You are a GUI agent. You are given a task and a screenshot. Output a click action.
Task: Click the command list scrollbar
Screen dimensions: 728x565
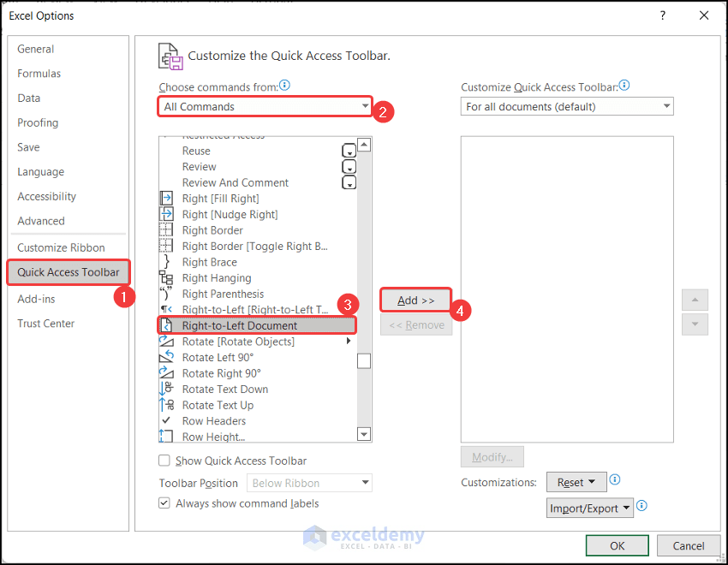pos(364,360)
